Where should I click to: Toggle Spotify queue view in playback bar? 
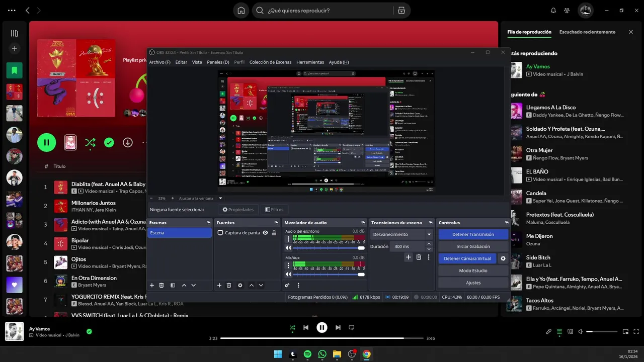click(x=559, y=331)
